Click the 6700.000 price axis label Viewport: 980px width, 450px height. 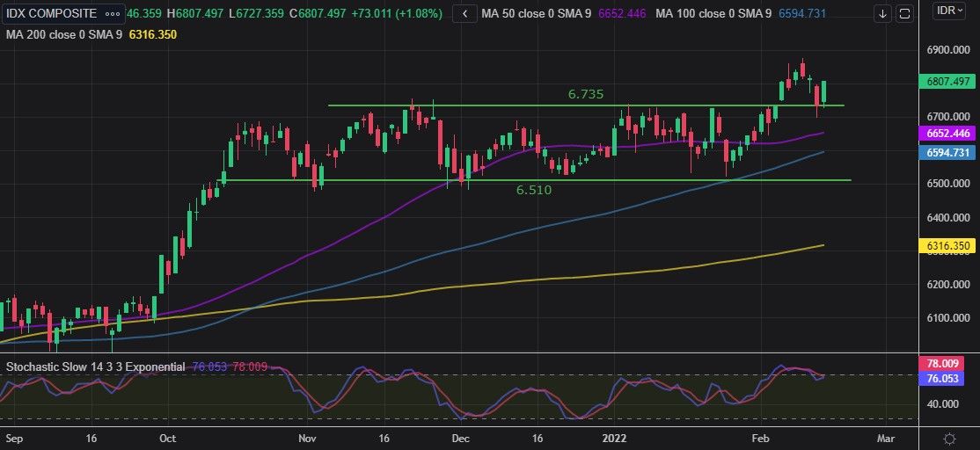[947, 117]
